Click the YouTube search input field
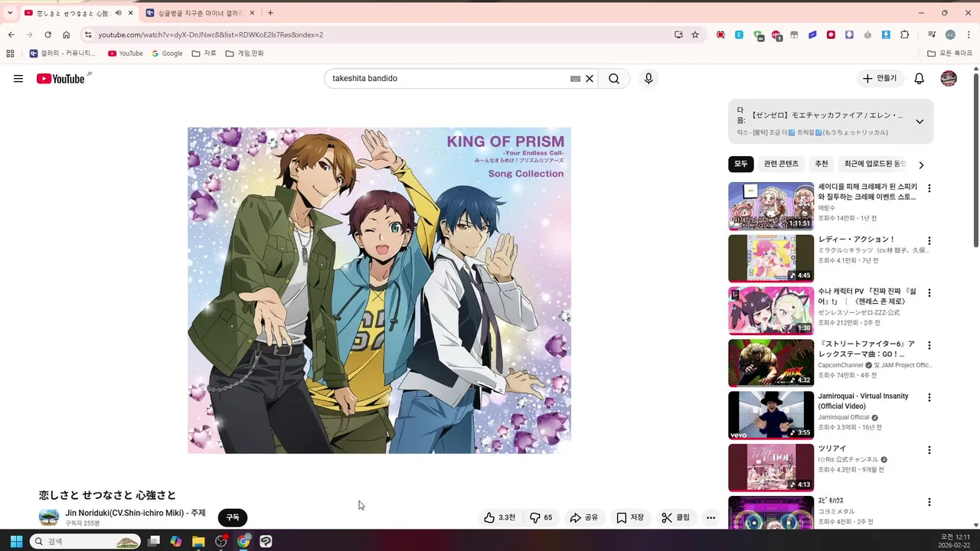Image resolution: width=980 pixels, height=551 pixels. pos(448,79)
